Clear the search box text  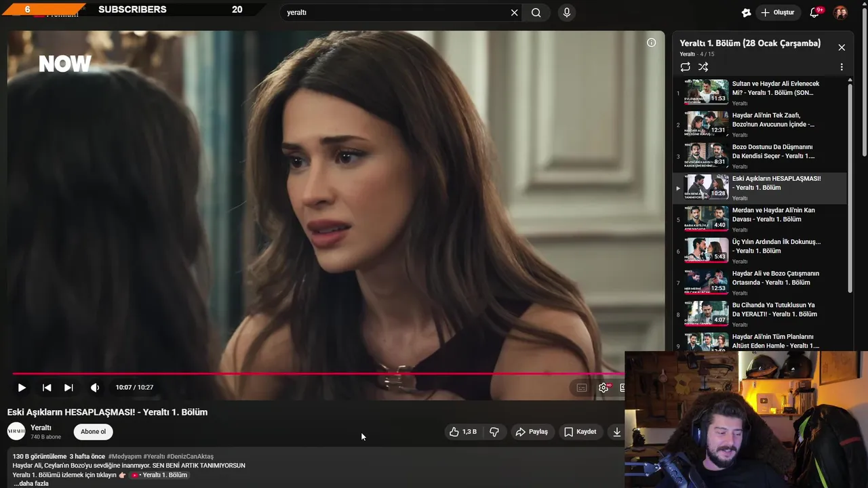[x=514, y=12]
